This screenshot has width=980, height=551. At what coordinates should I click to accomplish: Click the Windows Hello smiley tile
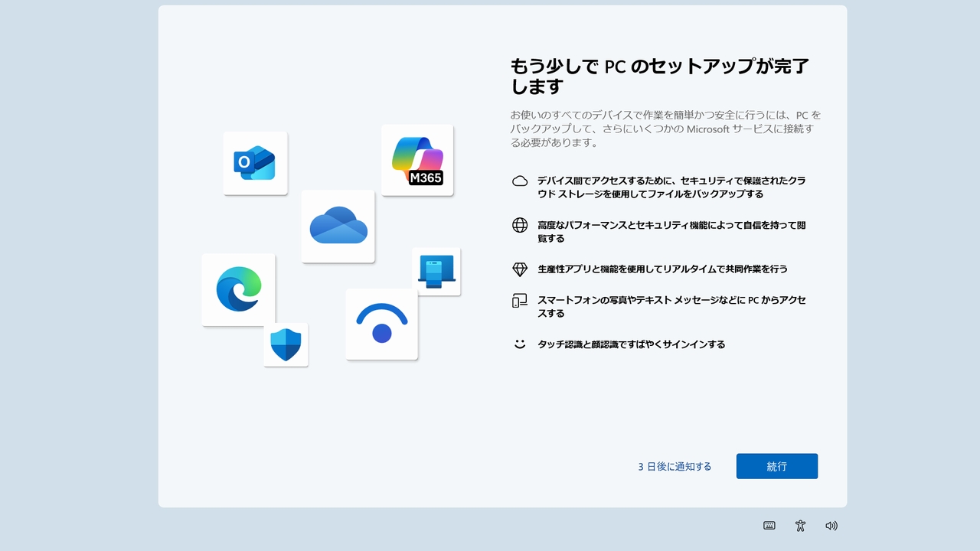tap(381, 324)
